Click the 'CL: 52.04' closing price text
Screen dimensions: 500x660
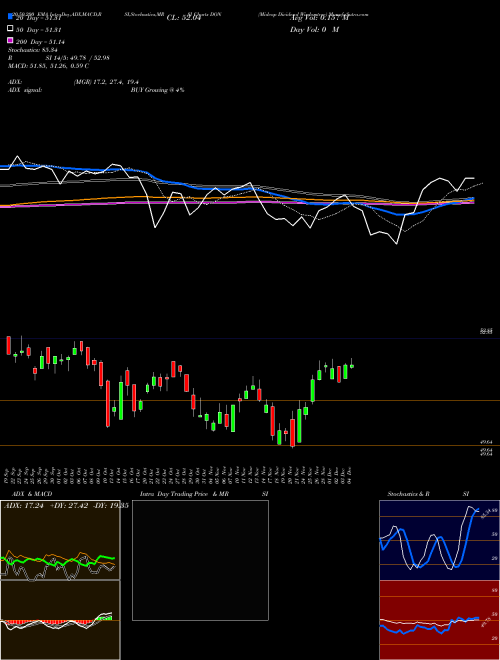[x=184, y=18]
